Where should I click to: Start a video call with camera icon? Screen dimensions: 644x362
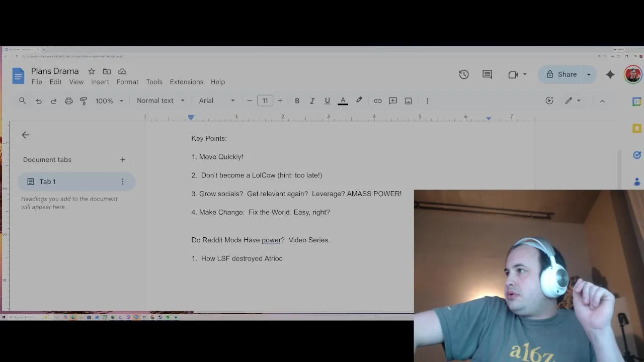point(513,74)
